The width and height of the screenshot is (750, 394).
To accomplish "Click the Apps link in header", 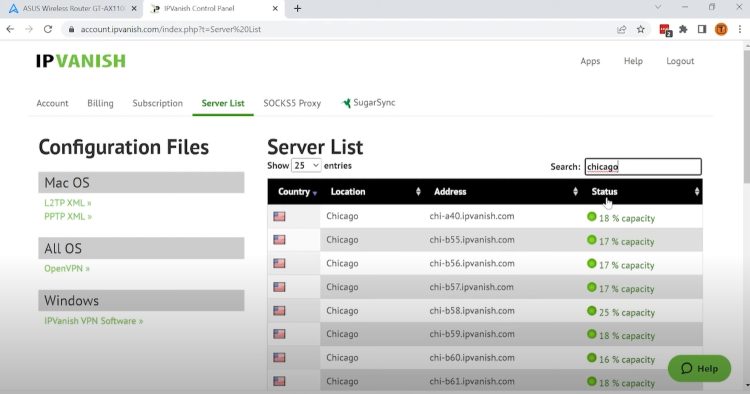I will click(x=590, y=61).
